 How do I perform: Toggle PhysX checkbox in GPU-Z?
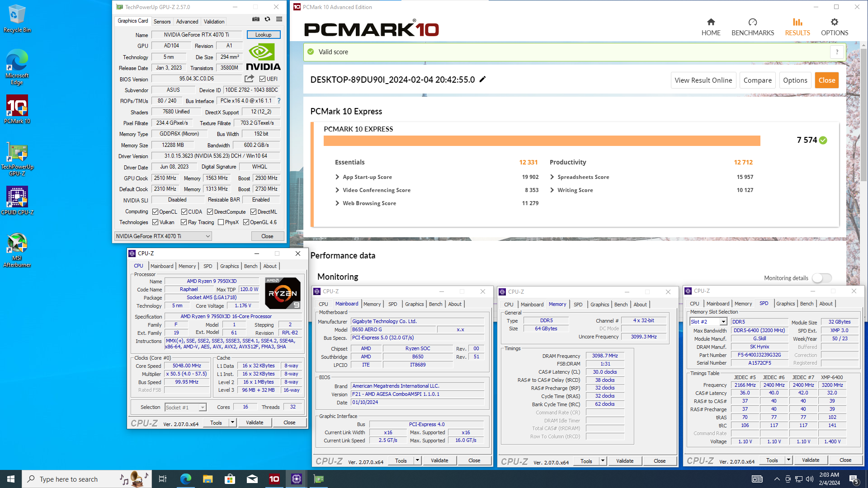tap(221, 222)
